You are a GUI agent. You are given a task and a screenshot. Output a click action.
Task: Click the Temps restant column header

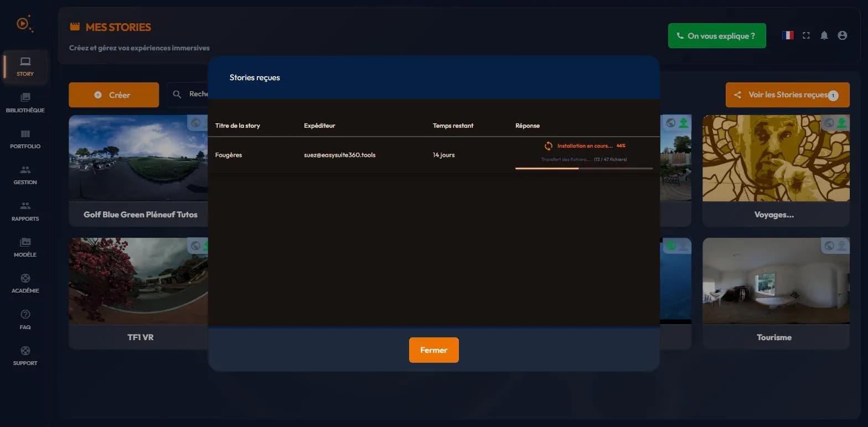point(453,126)
